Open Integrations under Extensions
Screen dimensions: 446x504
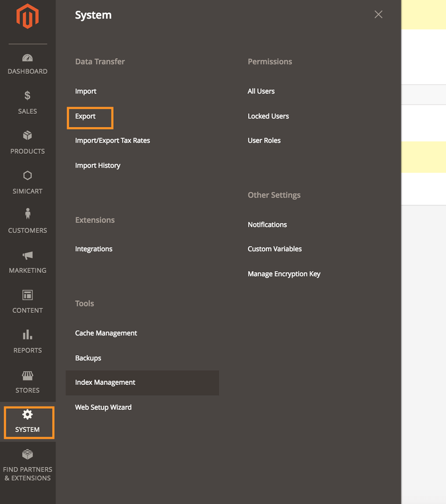(x=93, y=249)
